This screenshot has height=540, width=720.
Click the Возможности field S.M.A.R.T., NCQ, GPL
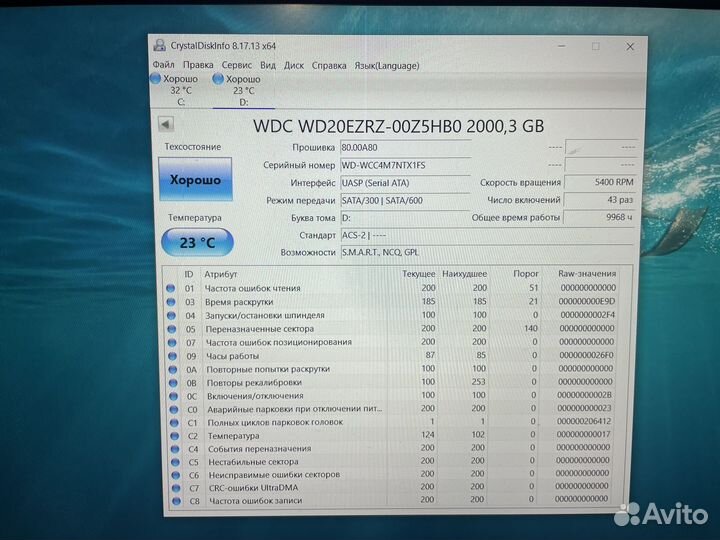click(x=488, y=253)
